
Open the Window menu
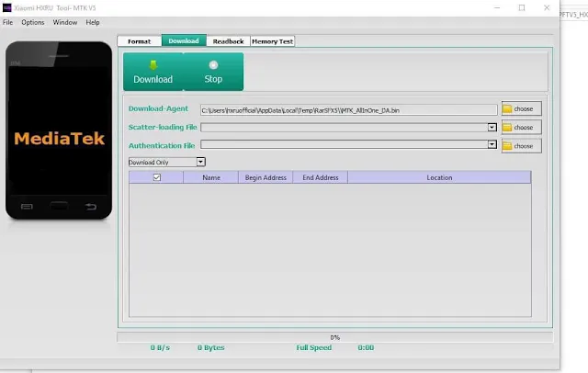[65, 22]
